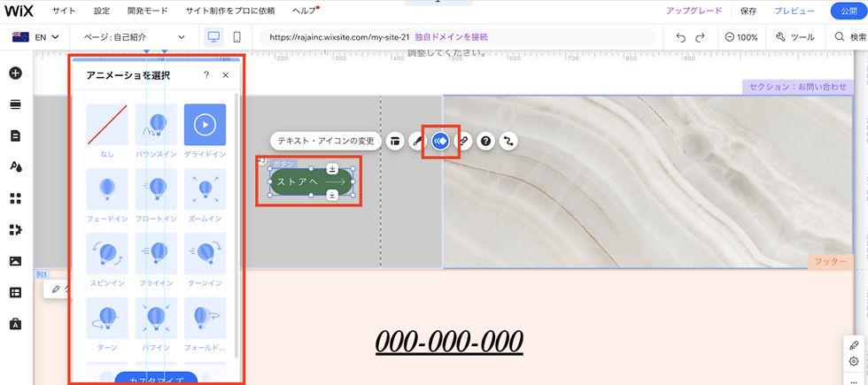Click the animation panel scrollbar

(x=237, y=224)
